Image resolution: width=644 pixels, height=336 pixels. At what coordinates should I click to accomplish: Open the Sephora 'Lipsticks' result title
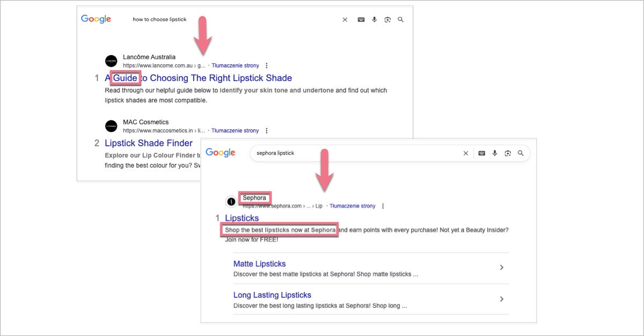(x=241, y=218)
